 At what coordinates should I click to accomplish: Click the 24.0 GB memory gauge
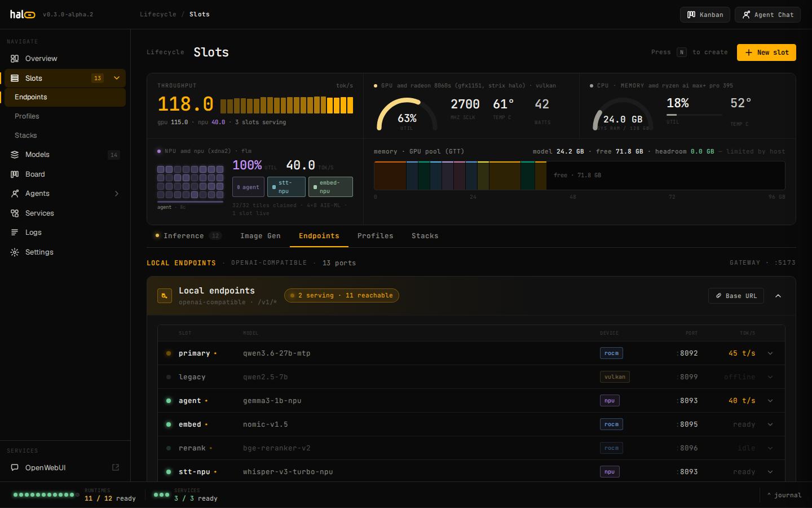click(623, 115)
